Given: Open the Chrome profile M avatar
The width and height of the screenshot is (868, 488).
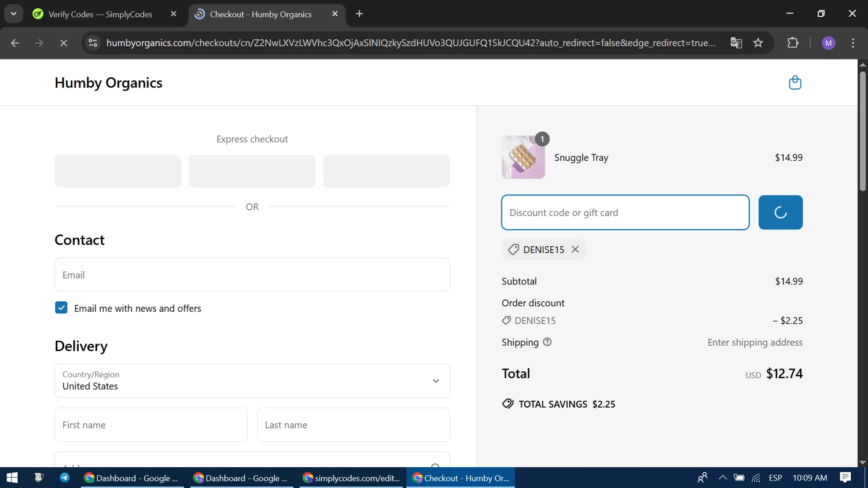Looking at the screenshot, I should tap(829, 43).
